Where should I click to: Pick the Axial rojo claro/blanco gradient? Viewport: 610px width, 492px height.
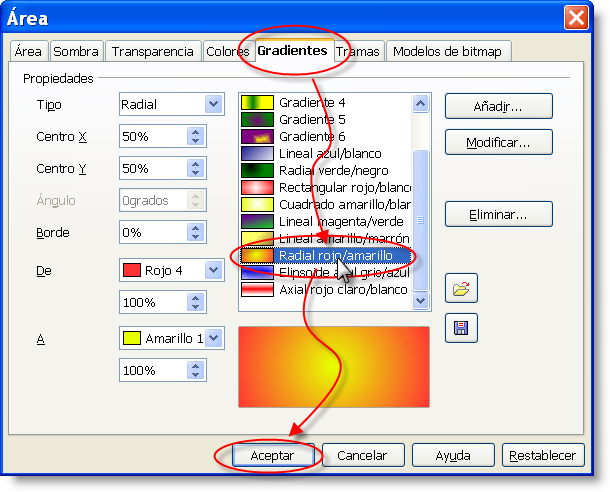pyautogui.click(x=325, y=290)
